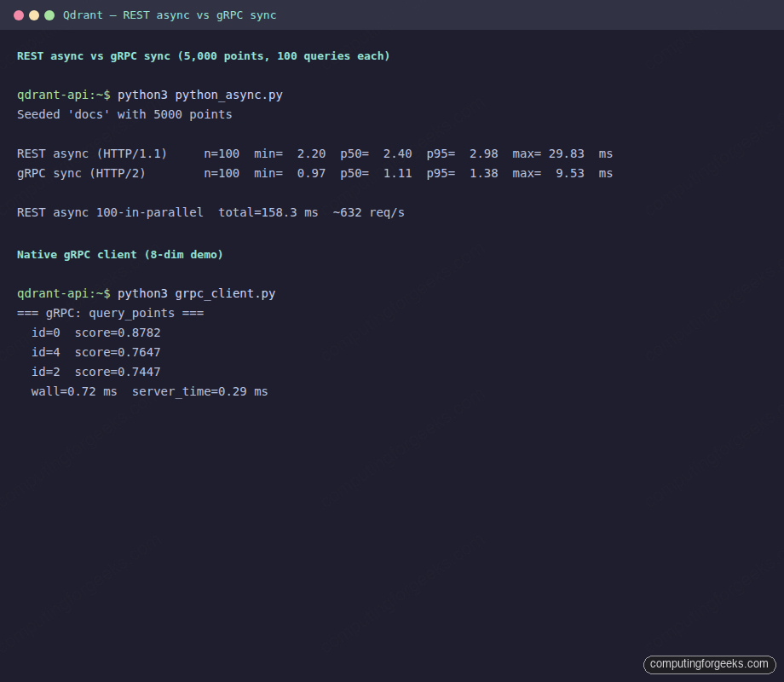Click the REST p50 value '2.40'
This screenshot has height=682, width=784.
tap(397, 153)
